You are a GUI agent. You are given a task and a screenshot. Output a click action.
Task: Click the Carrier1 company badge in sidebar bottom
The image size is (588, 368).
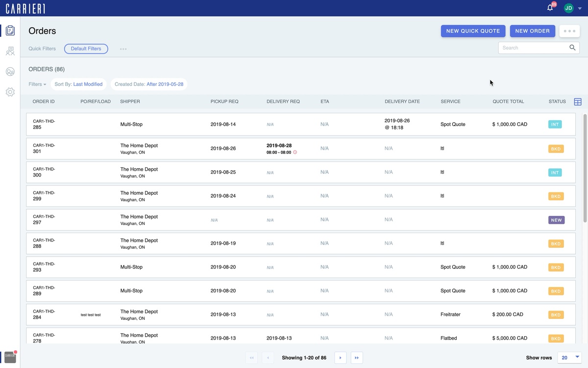coord(10,357)
